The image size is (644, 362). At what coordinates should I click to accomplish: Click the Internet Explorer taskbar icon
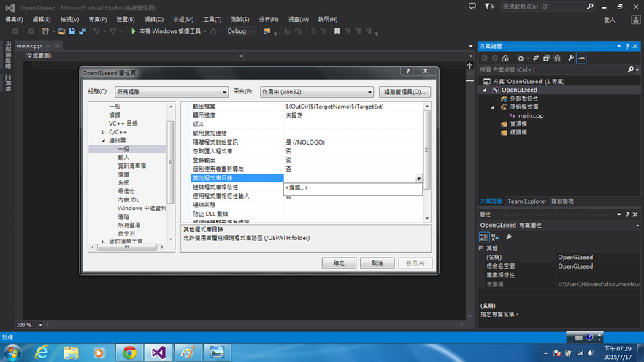(x=42, y=353)
